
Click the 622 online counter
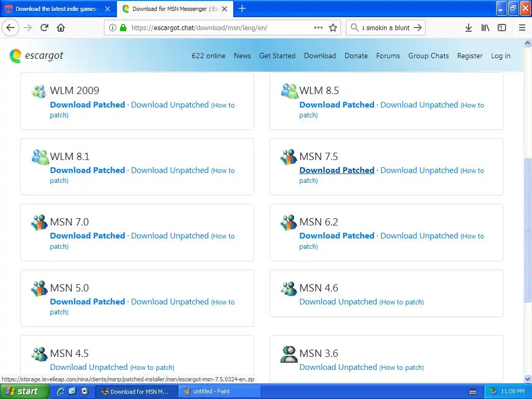(208, 56)
